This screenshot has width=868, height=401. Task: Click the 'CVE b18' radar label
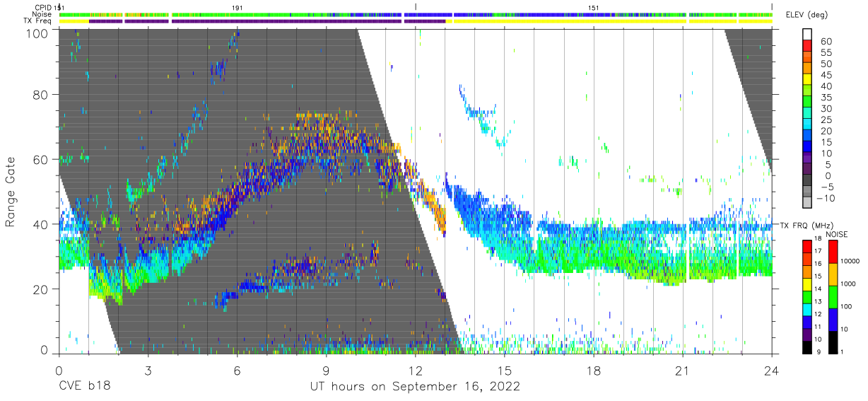click(x=84, y=387)
